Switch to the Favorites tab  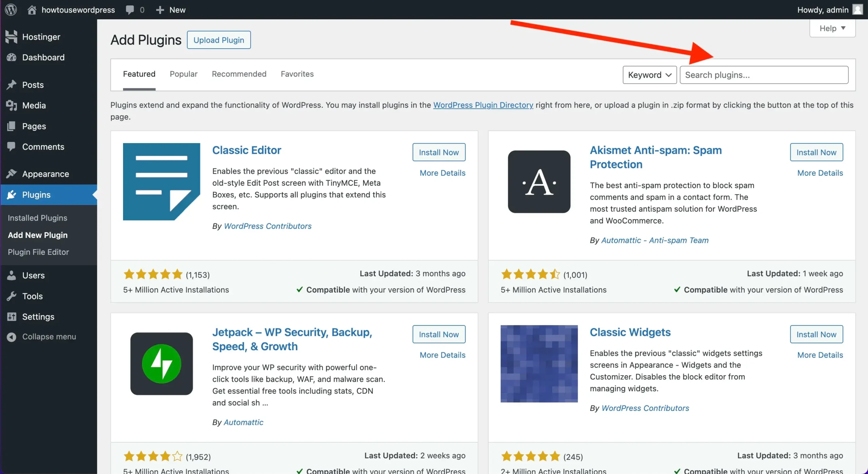coord(297,74)
